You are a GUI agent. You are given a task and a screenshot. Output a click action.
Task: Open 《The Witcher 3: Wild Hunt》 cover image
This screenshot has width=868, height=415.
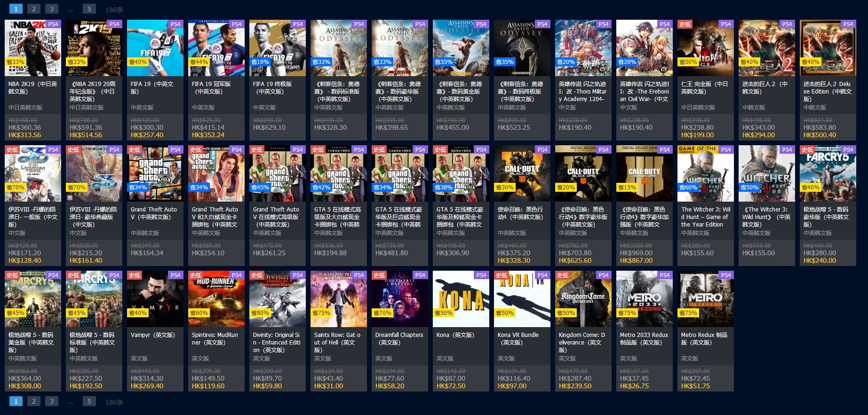767,173
